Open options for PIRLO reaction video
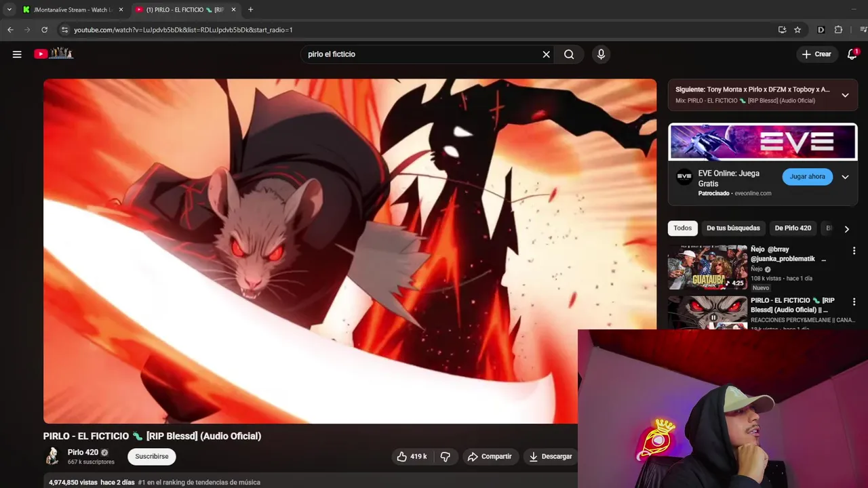Image resolution: width=868 pixels, height=488 pixels. click(854, 302)
